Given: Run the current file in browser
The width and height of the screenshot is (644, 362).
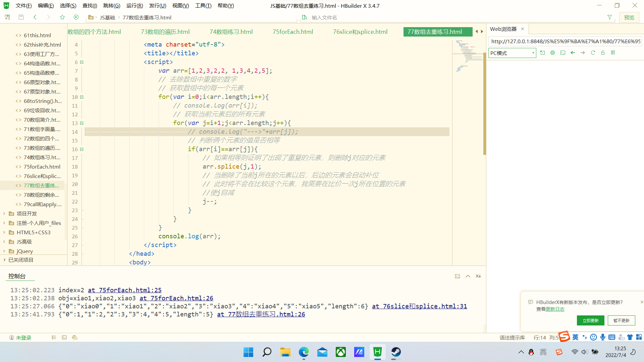Looking at the screenshot, I should click(x=76, y=17).
